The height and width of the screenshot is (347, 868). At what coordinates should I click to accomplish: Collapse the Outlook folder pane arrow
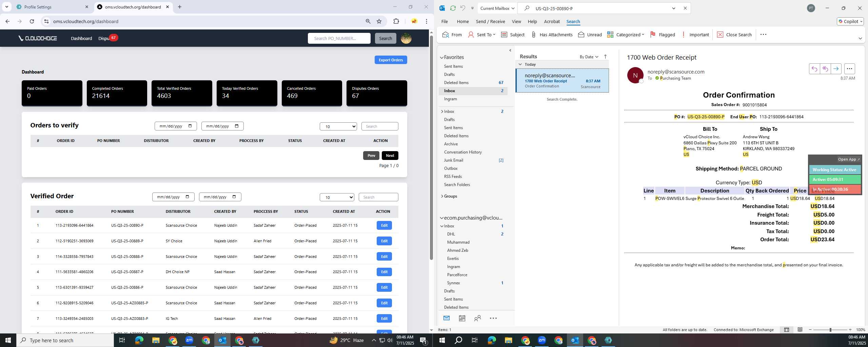[x=510, y=50]
